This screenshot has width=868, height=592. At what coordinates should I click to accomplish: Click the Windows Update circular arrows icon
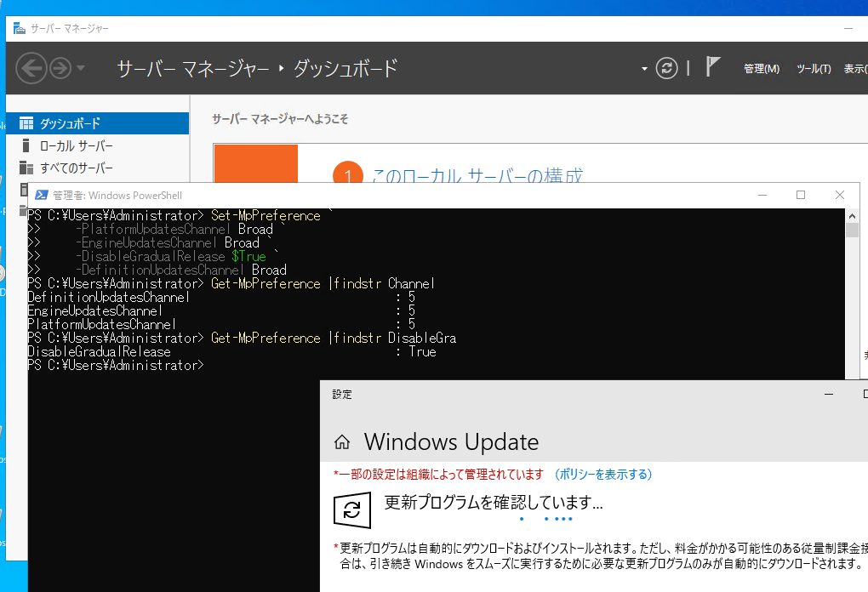coord(351,509)
